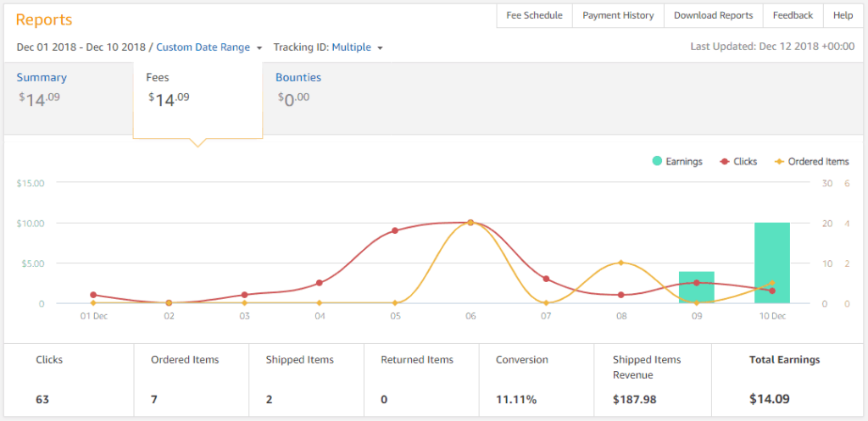The image size is (868, 421).
Task: Click the Ordered Items point on 08
Action: pyautogui.click(x=621, y=263)
